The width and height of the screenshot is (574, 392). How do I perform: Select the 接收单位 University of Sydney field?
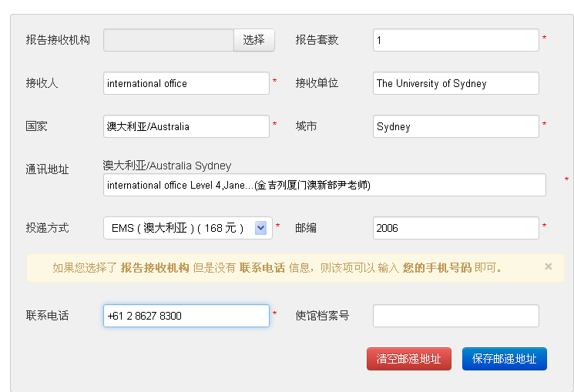coord(455,83)
